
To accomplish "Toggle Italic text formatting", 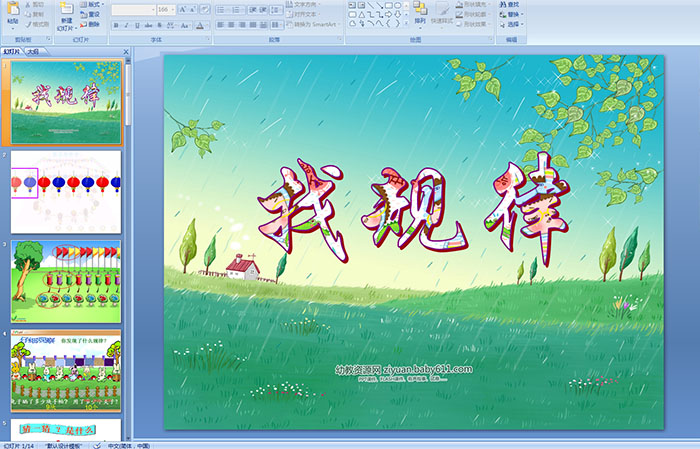I will 126,25.
